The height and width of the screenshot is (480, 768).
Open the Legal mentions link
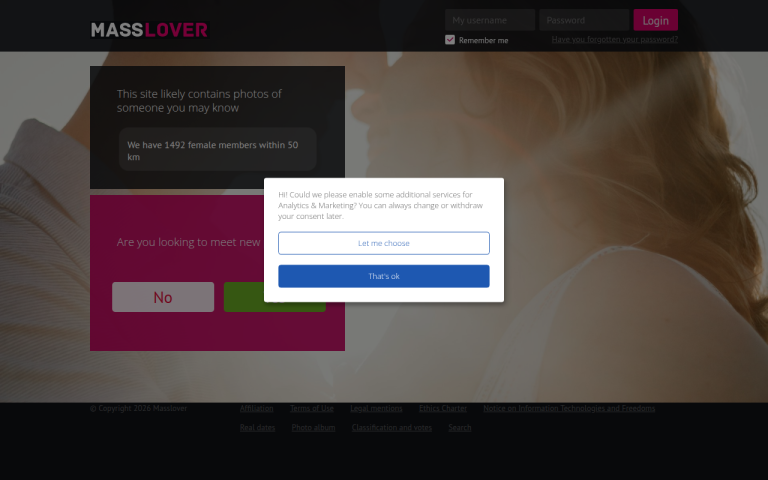[x=376, y=408]
